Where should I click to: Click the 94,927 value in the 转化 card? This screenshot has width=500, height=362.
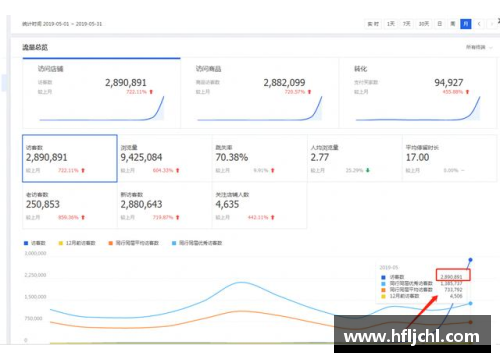click(449, 83)
